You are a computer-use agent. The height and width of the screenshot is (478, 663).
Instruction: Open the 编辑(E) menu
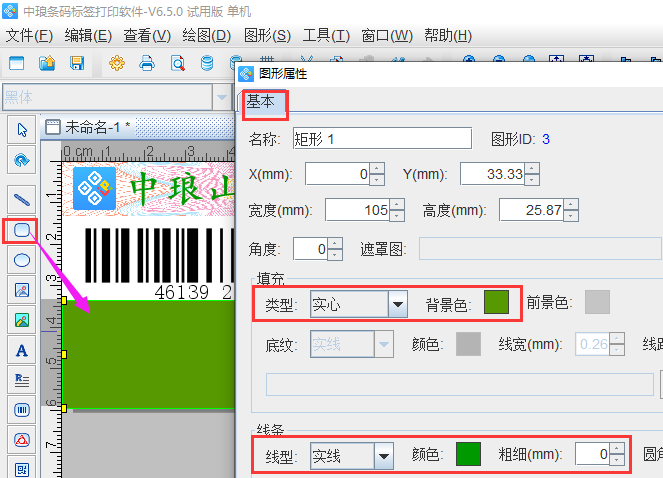coord(88,36)
